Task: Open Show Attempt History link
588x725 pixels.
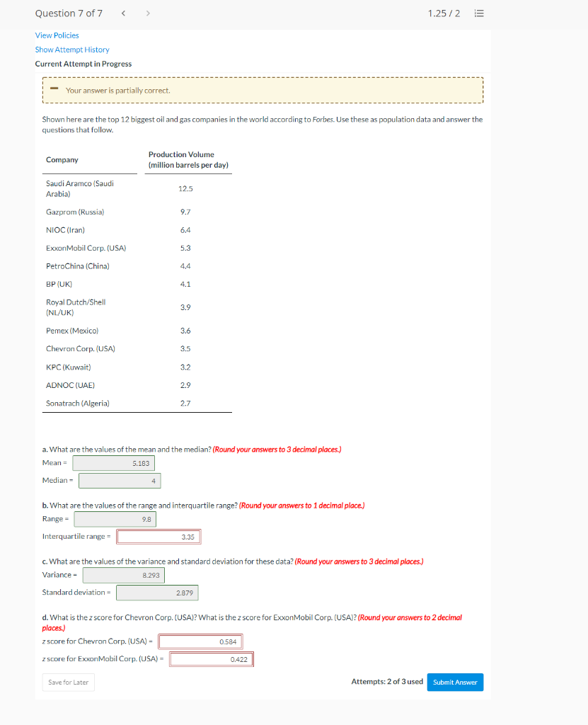Action: (x=72, y=50)
